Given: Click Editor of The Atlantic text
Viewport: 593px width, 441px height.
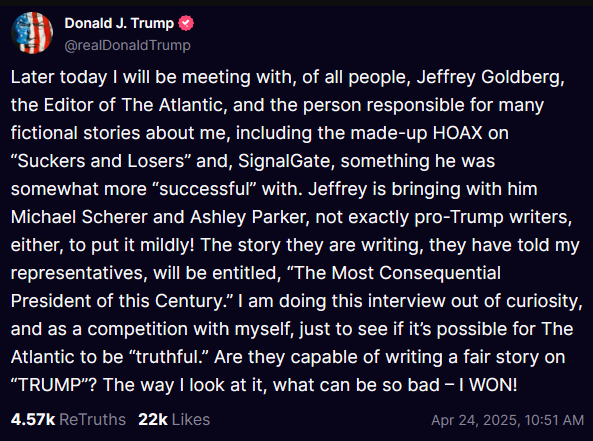Looking at the screenshot, I should click(134, 105).
